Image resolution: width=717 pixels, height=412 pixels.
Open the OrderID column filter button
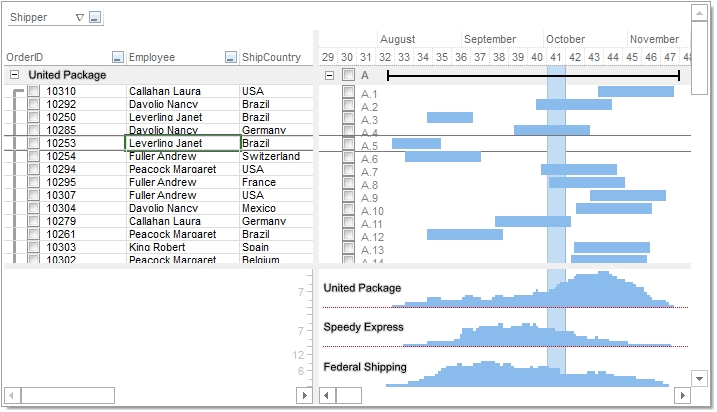click(117, 58)
